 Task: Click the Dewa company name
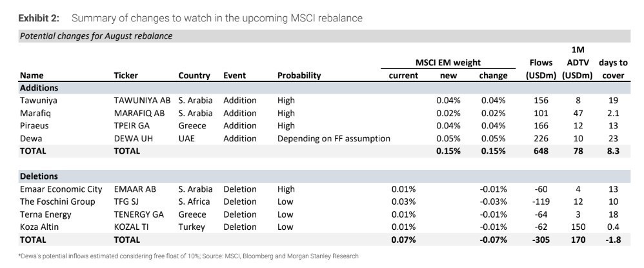[31, 138]
